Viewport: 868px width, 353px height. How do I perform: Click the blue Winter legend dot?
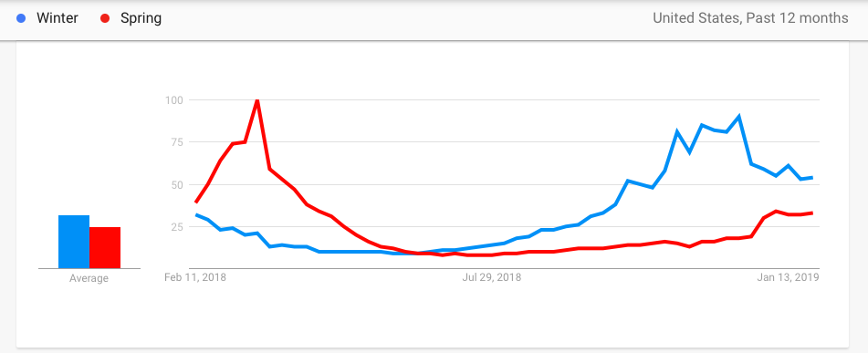[x=21, y=18]
